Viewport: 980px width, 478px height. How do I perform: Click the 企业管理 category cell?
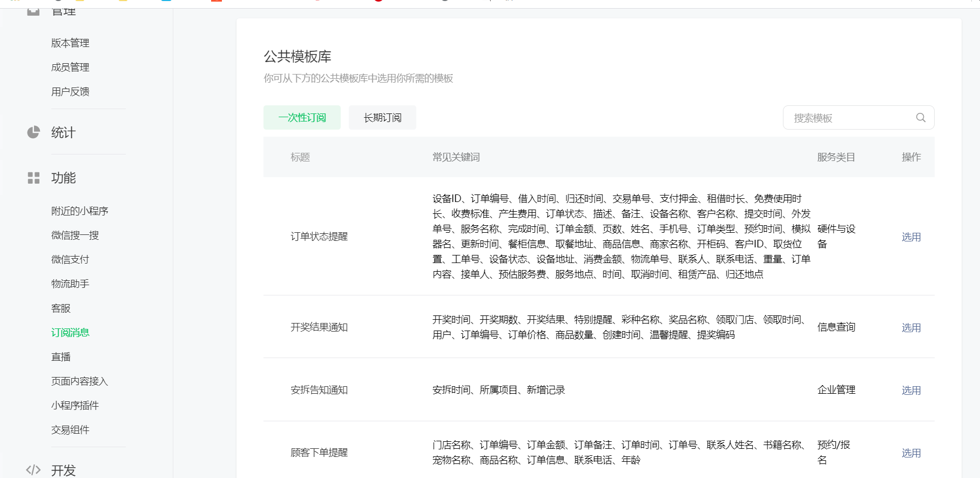836,389
